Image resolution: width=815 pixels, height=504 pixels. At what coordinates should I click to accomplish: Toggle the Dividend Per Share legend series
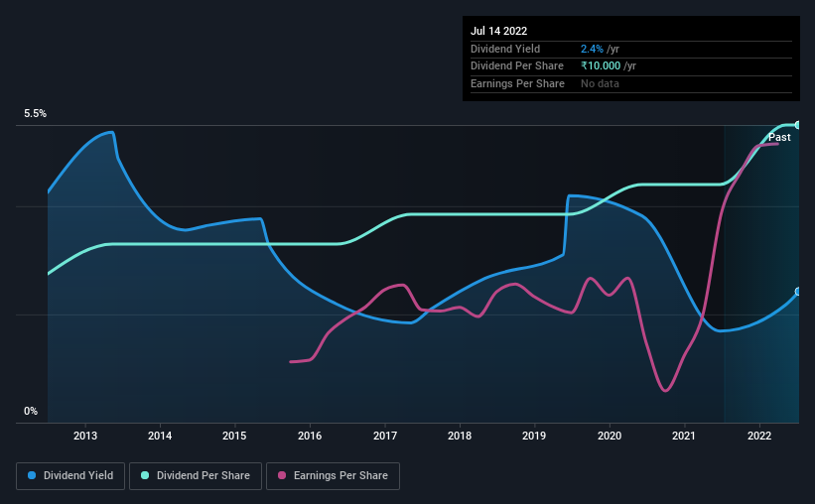[196, 476]
